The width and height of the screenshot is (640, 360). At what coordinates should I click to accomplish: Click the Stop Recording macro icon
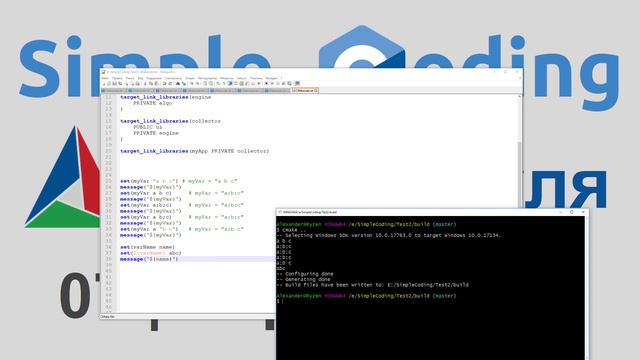272,83
